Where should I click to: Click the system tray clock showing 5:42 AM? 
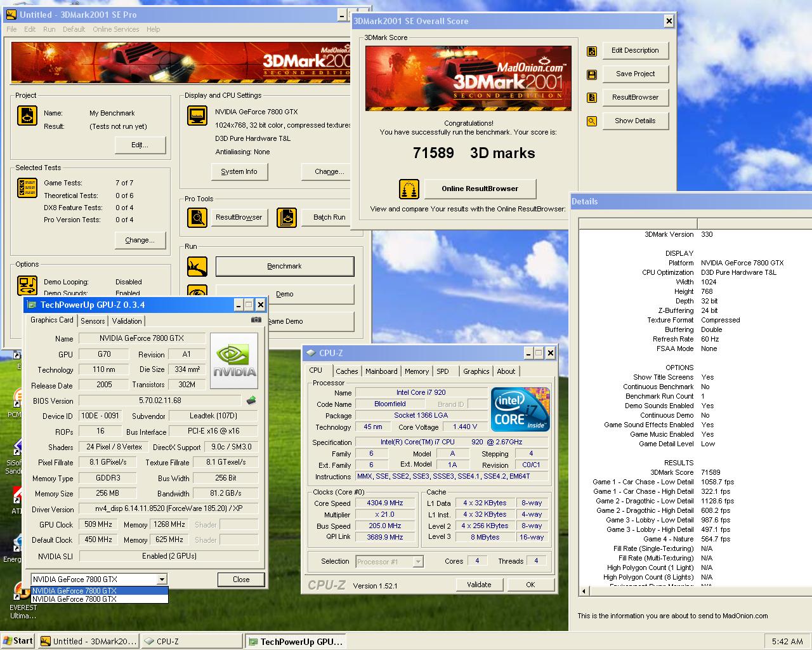[787, 642]
